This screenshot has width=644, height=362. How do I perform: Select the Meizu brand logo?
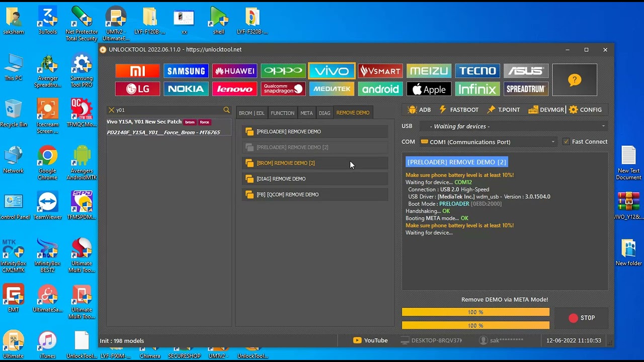429,71
